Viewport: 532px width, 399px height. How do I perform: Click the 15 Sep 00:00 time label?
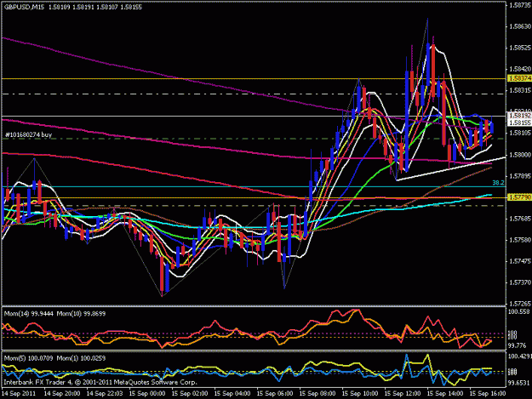(x=147, y=394)
